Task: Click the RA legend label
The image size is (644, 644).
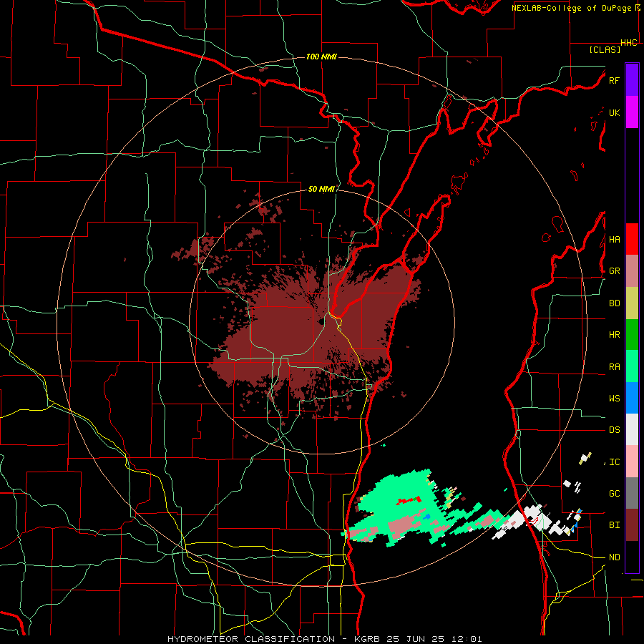Action: coord(614,367)
